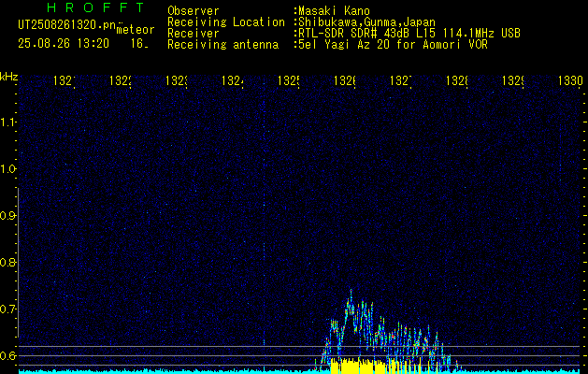
Task: Click the Observer label
Action: 194,11
